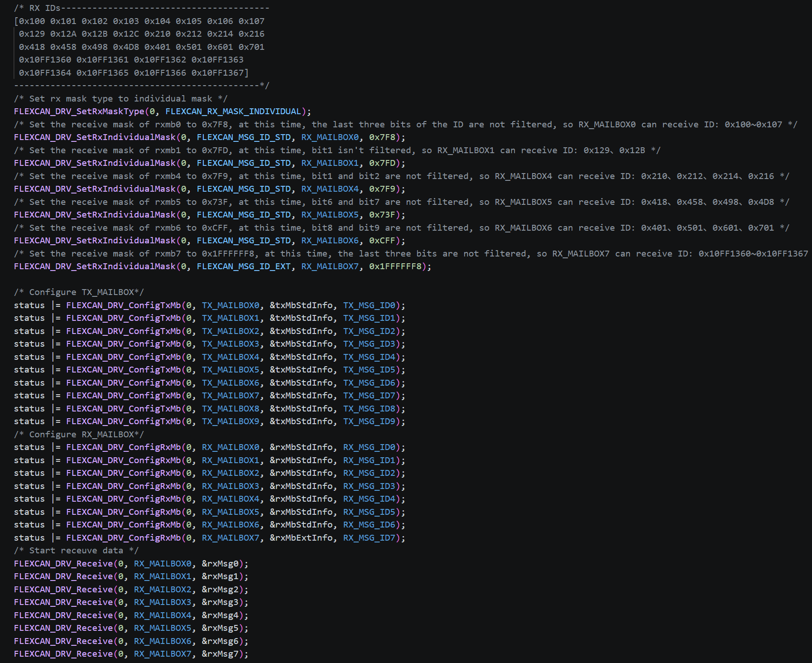Click the mask value 0xCFF
This screenshot has width=812, height=663.
pos(382,241)
